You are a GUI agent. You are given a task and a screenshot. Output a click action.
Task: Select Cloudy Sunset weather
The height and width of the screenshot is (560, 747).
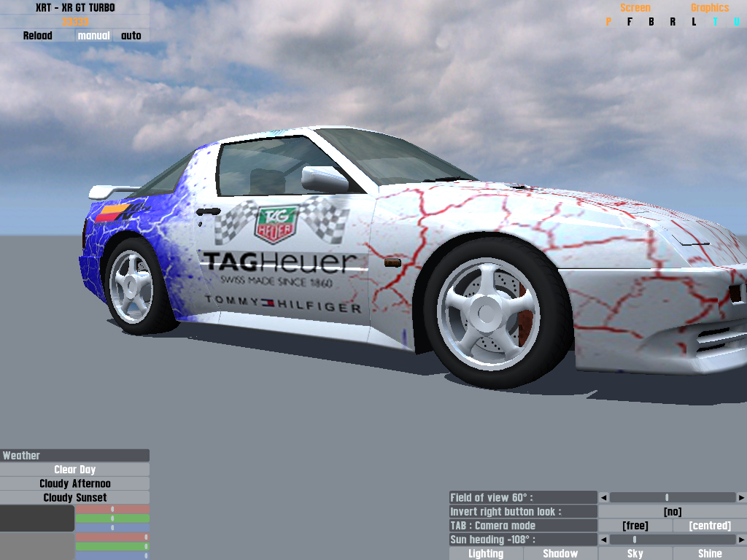point(75,497)
